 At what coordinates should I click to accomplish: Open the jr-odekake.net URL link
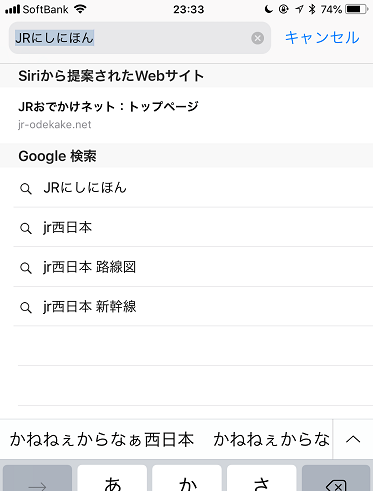(x=55, y=125)
